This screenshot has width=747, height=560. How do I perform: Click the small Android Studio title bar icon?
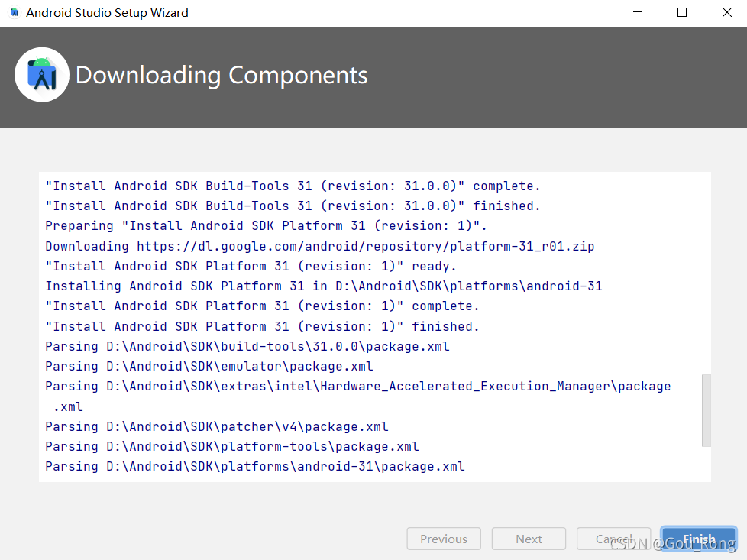pos(15,12)
